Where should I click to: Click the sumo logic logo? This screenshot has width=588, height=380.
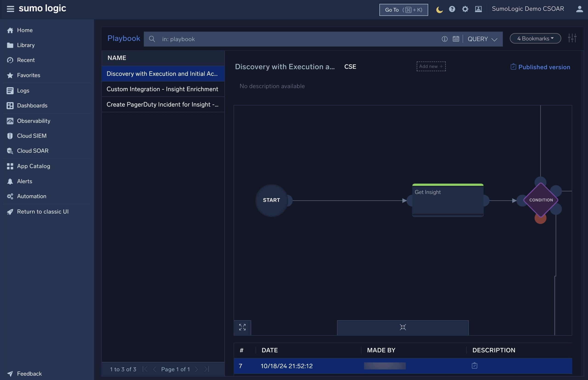(x=42, y=9)
